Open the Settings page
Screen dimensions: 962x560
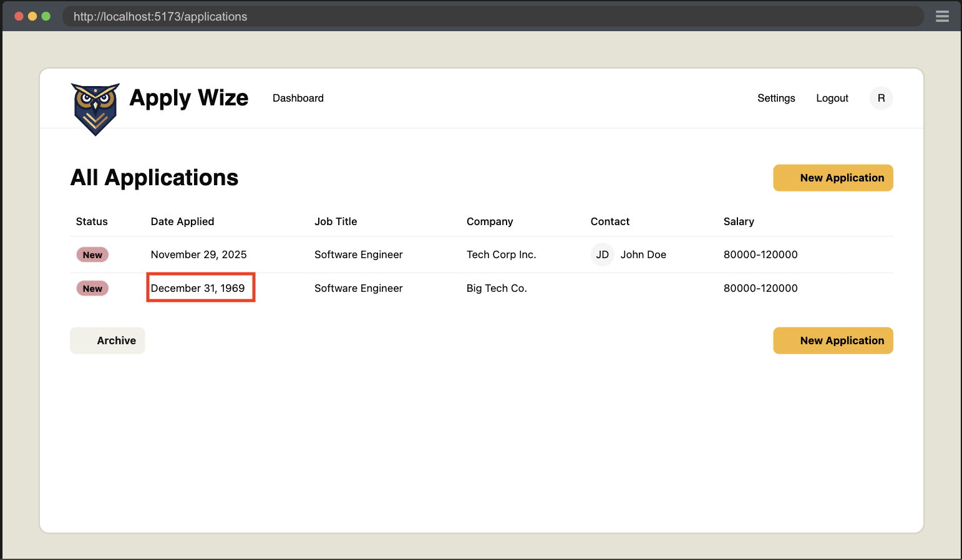tap(776, 98)
